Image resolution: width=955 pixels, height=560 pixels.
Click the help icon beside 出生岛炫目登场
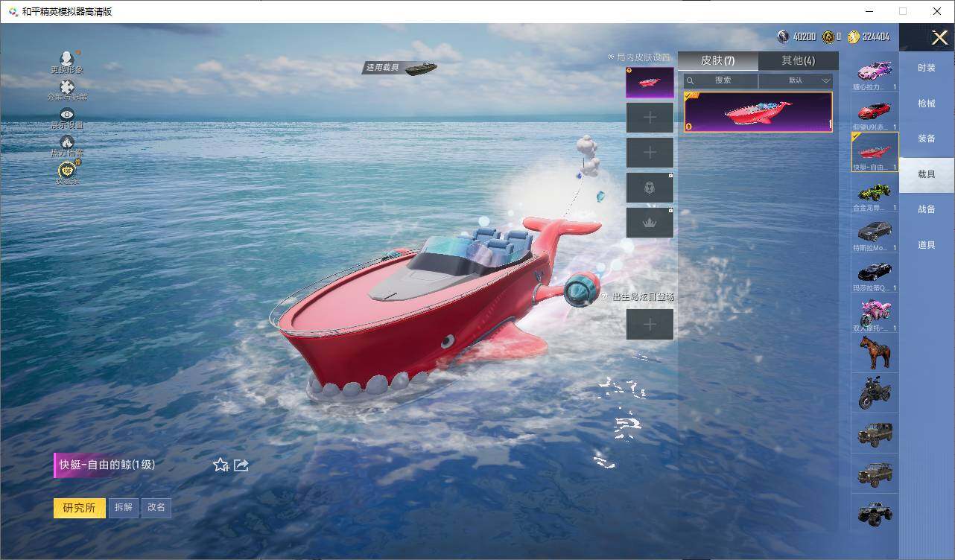(603, 296)
